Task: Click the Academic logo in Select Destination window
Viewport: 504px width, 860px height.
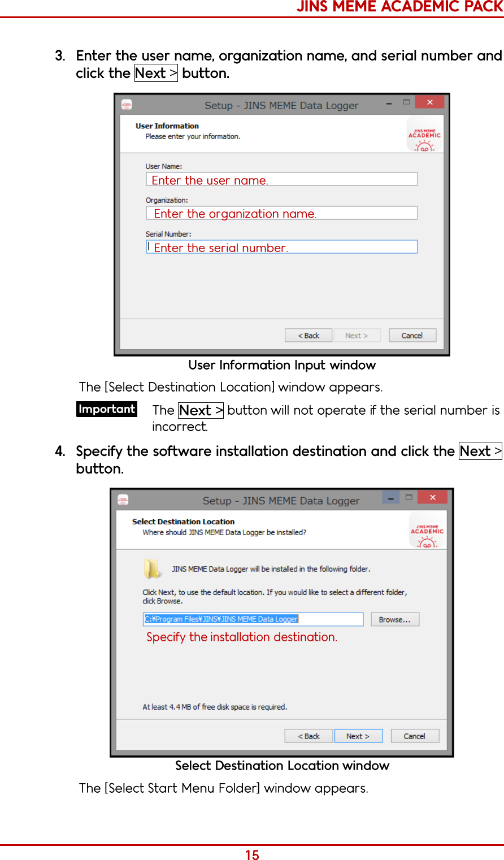Action: tap(427, 530)
